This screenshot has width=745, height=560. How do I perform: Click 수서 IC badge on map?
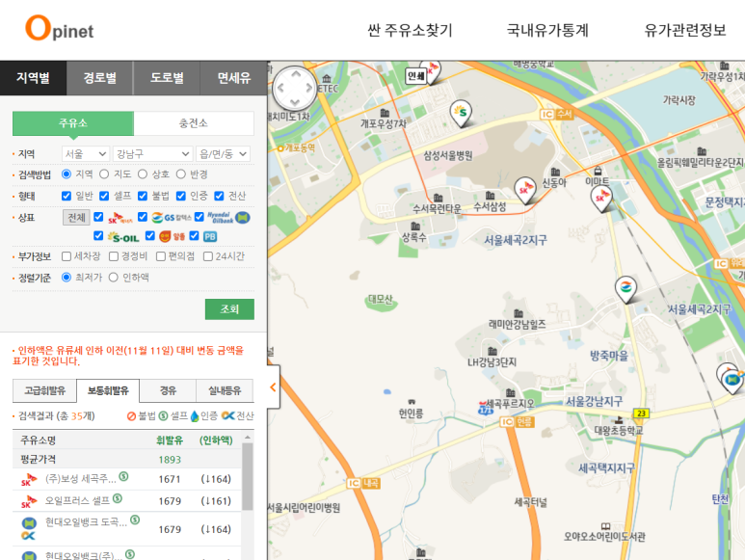556,114
